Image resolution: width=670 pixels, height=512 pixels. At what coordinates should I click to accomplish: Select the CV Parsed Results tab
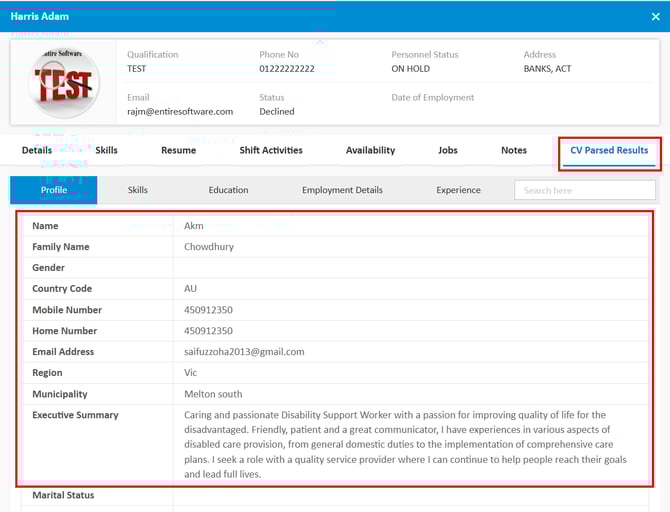609,150
